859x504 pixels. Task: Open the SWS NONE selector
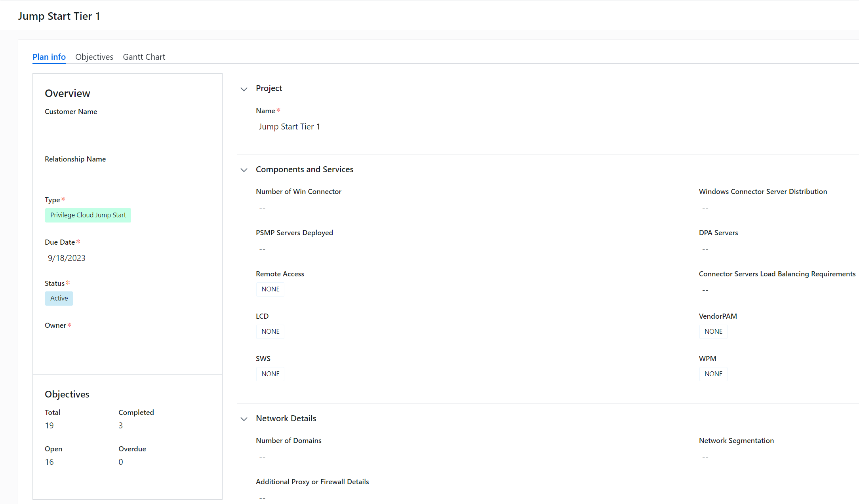[x=270, y=374]
